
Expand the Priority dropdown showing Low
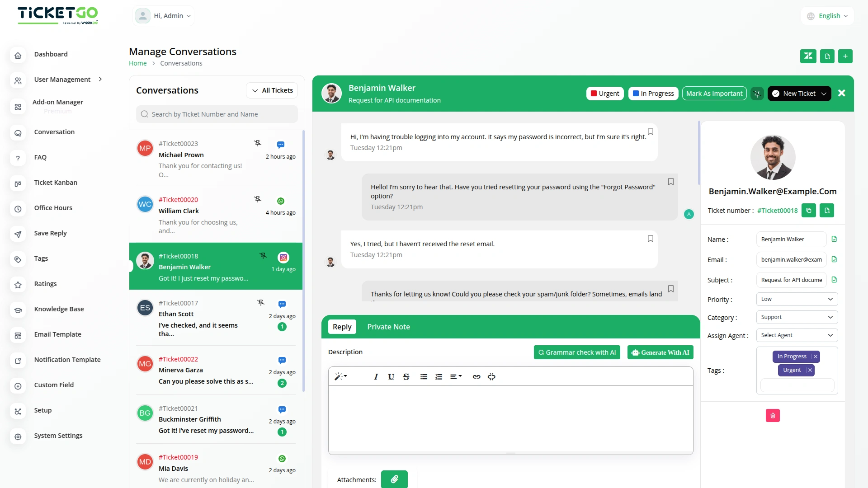click(797, 299)
